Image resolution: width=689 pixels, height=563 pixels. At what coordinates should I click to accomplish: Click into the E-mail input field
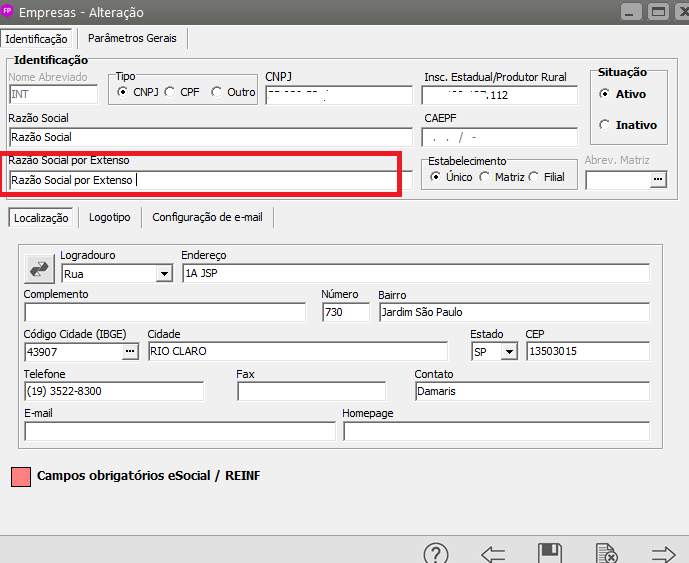[x=180, y=431]
